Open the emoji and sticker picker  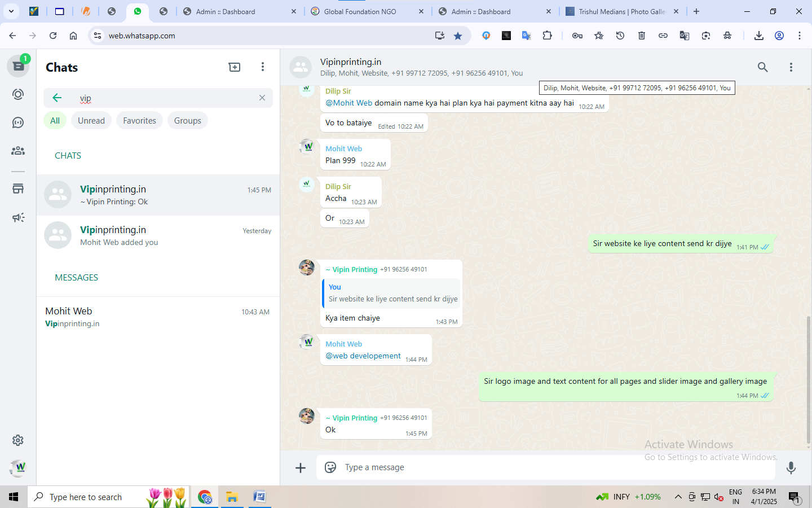click(330, 467)
